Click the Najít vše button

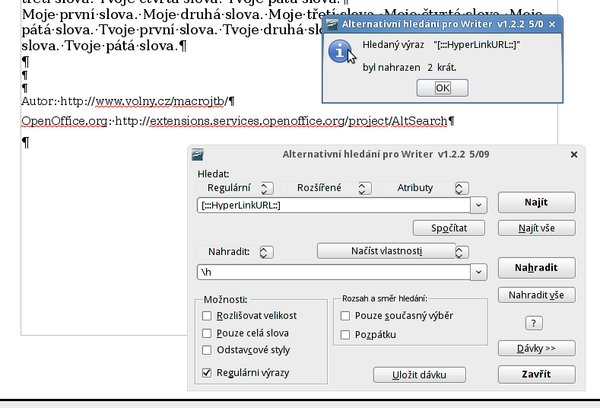click(536, 228)
